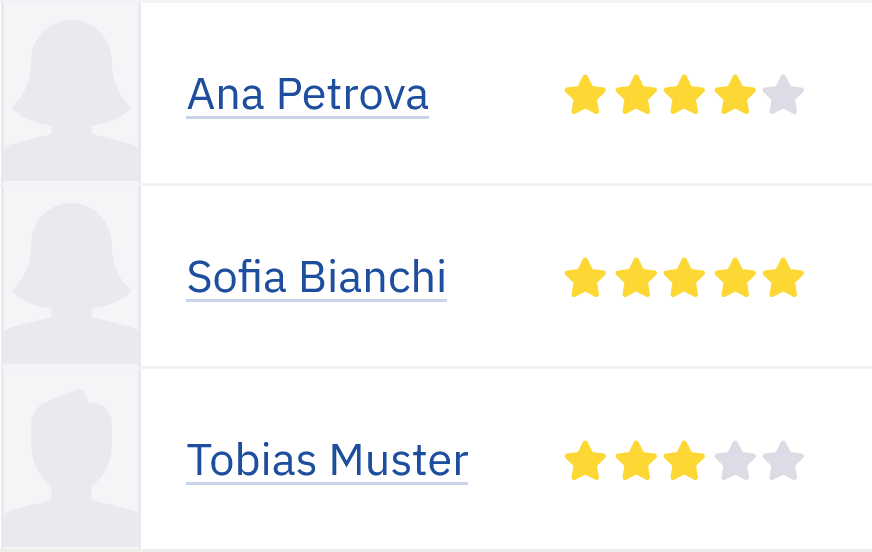Select grey fourth star for Tobias Muster
The height and width of the screenshot is (552, 872).
point(735,460)
